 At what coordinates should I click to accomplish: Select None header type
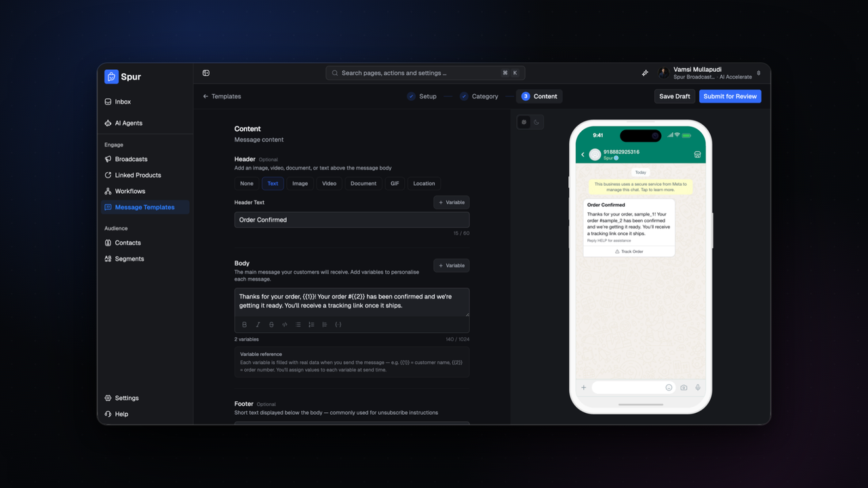pyautogui.click(x=247, y=184)
